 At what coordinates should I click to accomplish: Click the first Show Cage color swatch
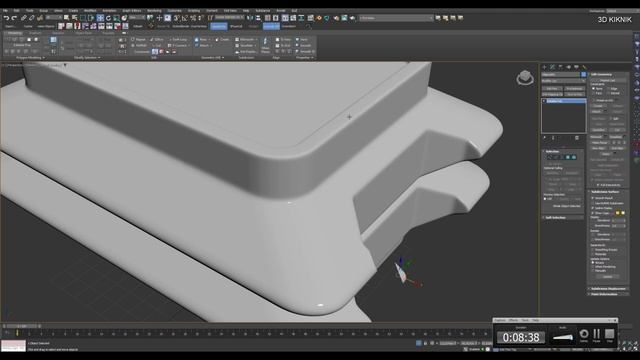click(617, 213)
